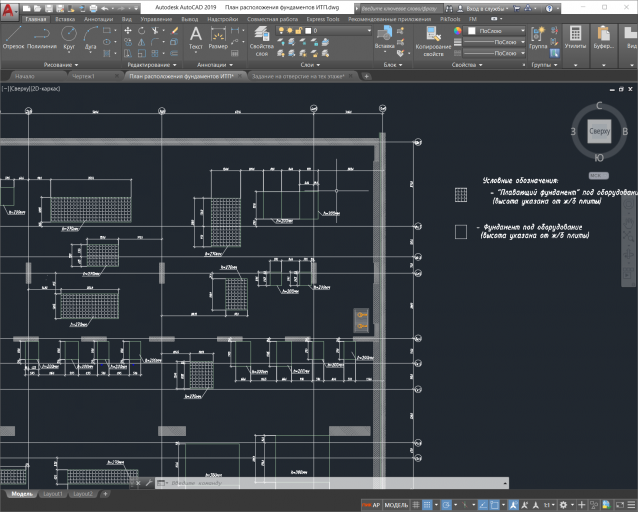Switch to the Вставка ribbon tab
The width and height of the screenshot is (638, 512).
click(65, 19)
